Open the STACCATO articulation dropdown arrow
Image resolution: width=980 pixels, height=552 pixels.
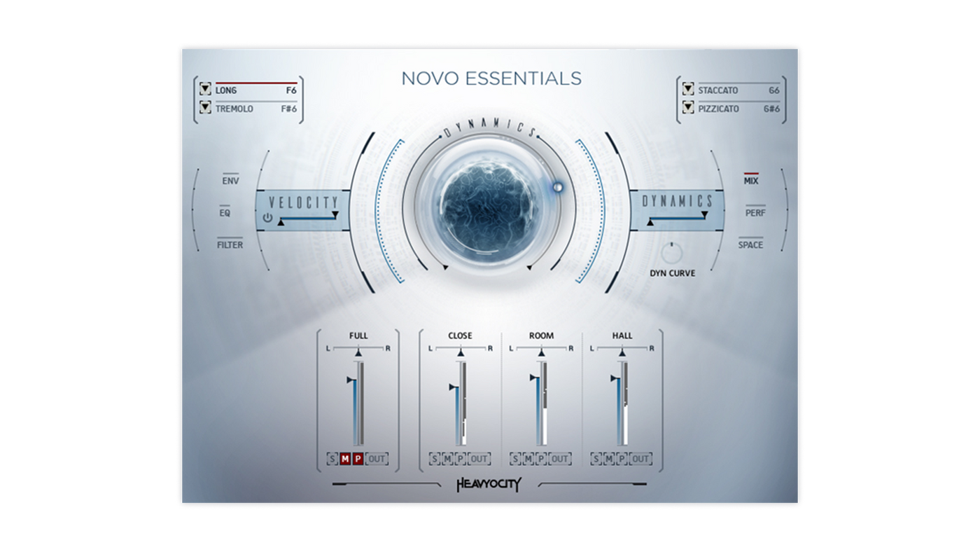[x=688, y=89]
